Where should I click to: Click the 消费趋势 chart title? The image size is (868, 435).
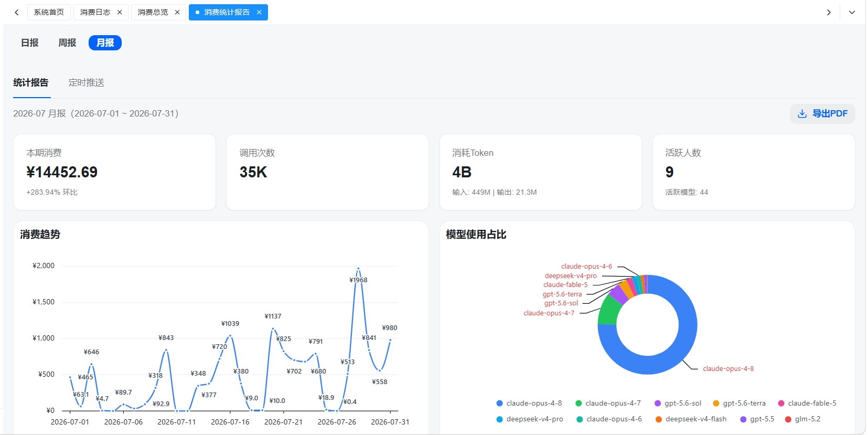click(40, 235)
